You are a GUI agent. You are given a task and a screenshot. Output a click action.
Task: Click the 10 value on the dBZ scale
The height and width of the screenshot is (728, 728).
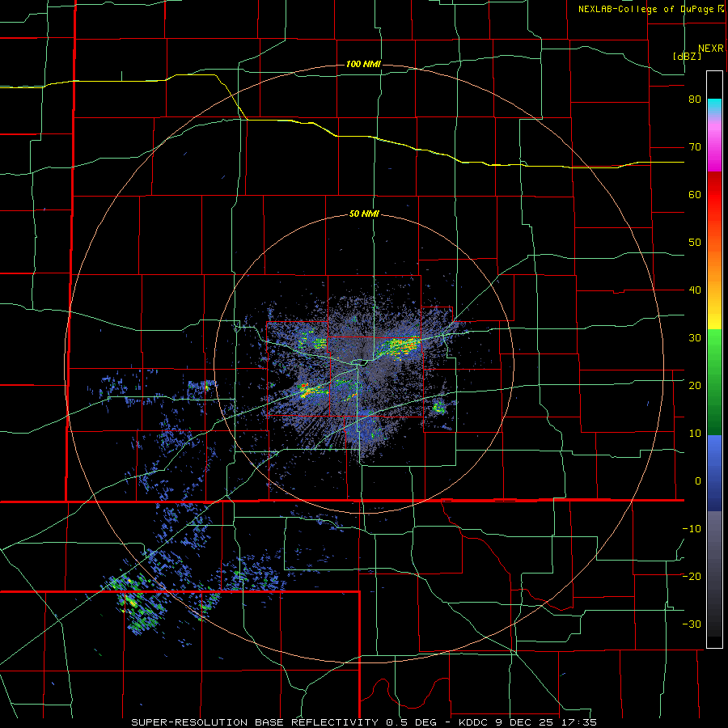pyautogui.click(x=695, y=434)
